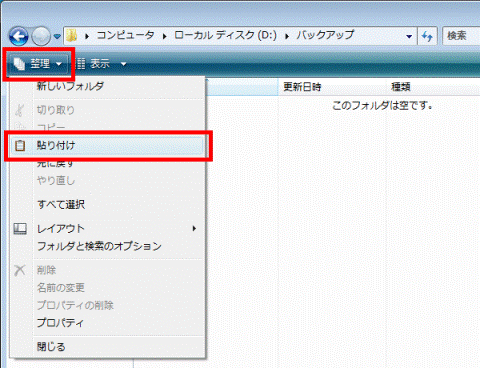Select プロパティの削除 entry

(x=107, y=305)
